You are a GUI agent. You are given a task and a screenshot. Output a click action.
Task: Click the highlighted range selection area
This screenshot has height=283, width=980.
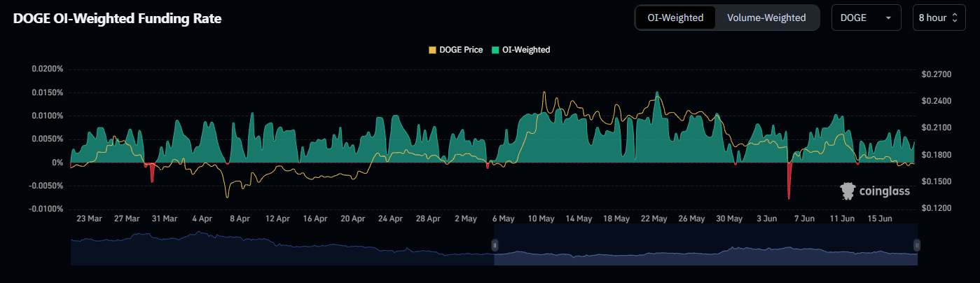(x=705, y=244)
